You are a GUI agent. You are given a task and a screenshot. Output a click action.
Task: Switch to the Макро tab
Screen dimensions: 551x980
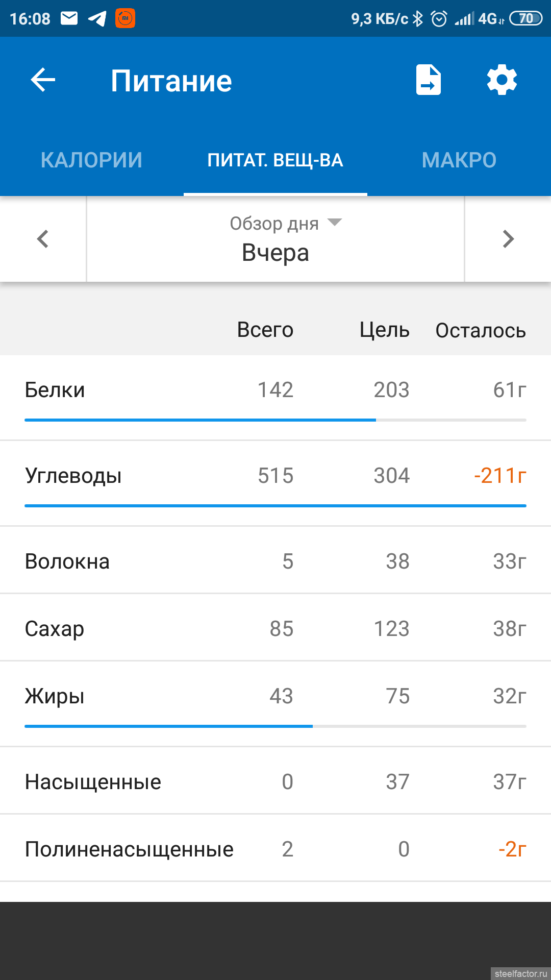[x=459, y=160]
